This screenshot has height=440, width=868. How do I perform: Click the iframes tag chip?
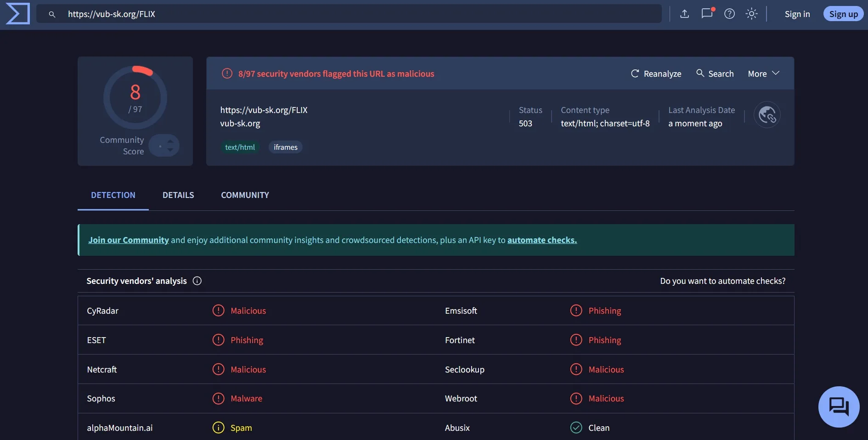285,147
